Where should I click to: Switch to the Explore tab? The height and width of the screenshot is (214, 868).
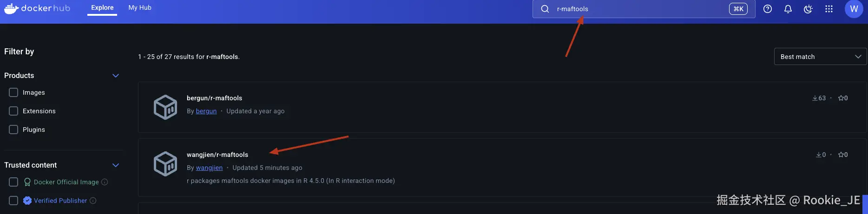(x=102, y=8)
